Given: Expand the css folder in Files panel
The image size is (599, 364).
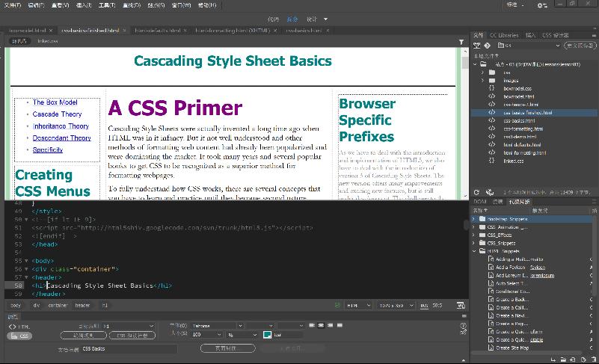Looking at the screenshot, I should click(482, 73).
